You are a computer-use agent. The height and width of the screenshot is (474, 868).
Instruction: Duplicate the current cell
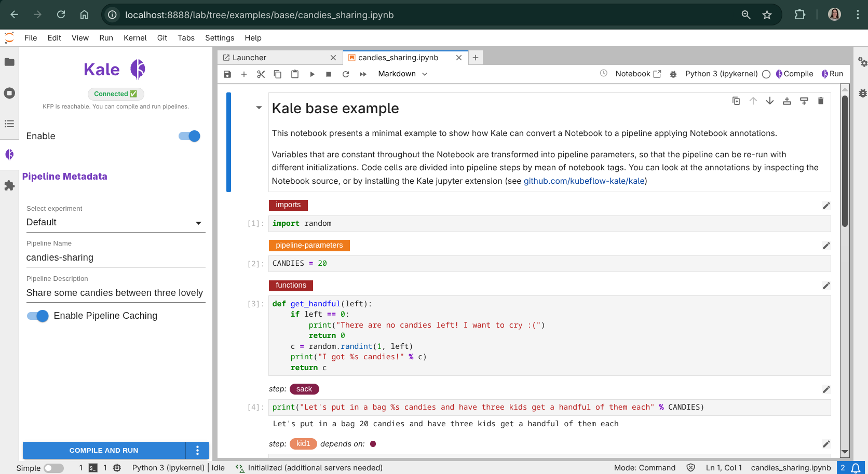tap(736, 101)
